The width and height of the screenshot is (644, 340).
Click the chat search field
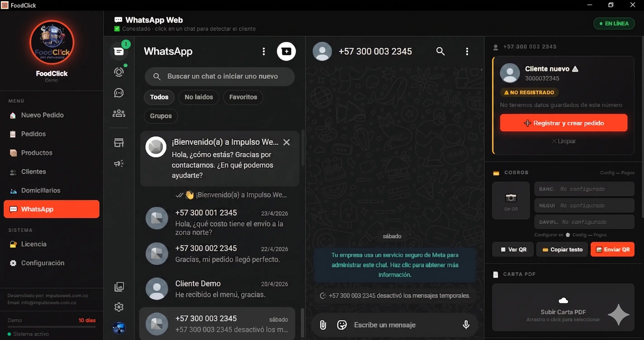pos(219,76)
